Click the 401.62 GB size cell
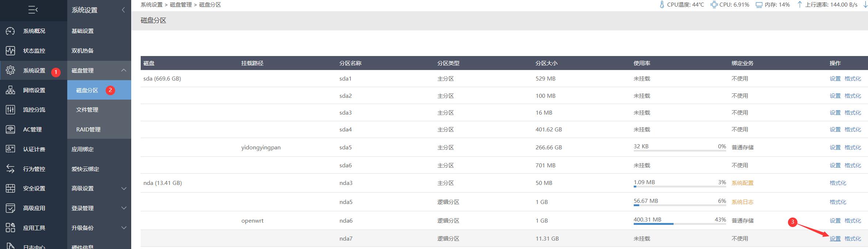868x249 pixels. [x=549, y=130]
